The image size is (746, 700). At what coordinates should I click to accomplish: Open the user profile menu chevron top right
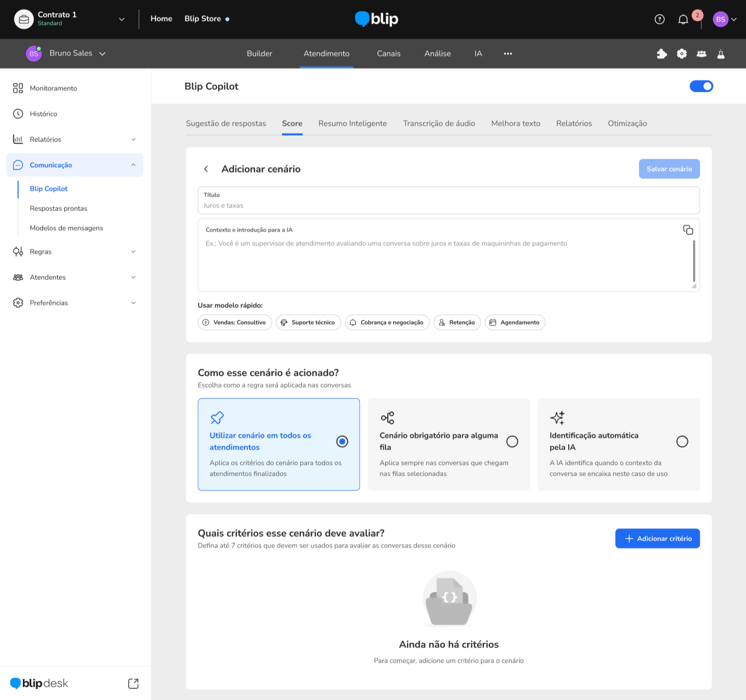coord(734,20)
